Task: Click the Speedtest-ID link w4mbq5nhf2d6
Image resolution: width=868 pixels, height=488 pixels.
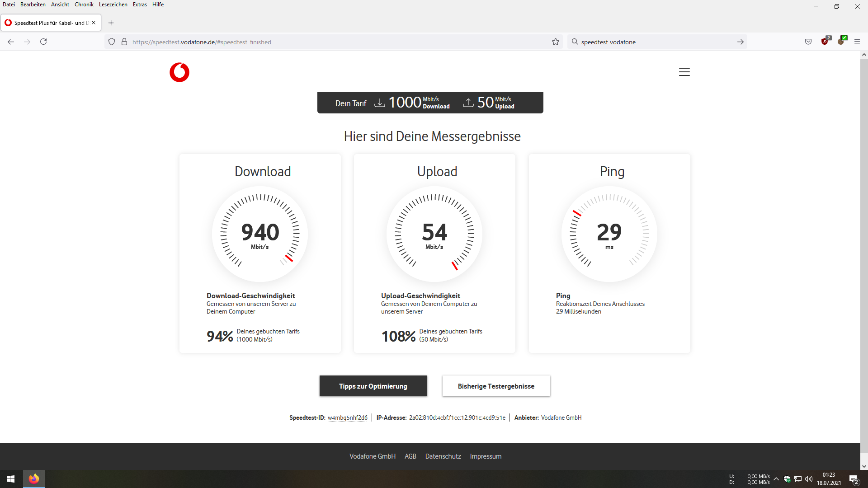Action: coord(347,418)
